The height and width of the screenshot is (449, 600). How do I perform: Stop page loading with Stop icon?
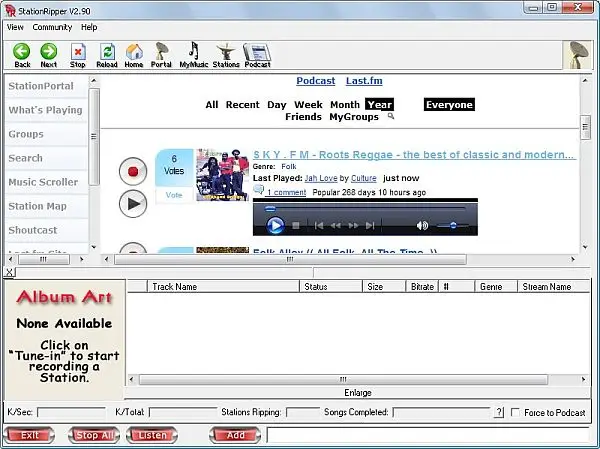click(x=78, y=55)
